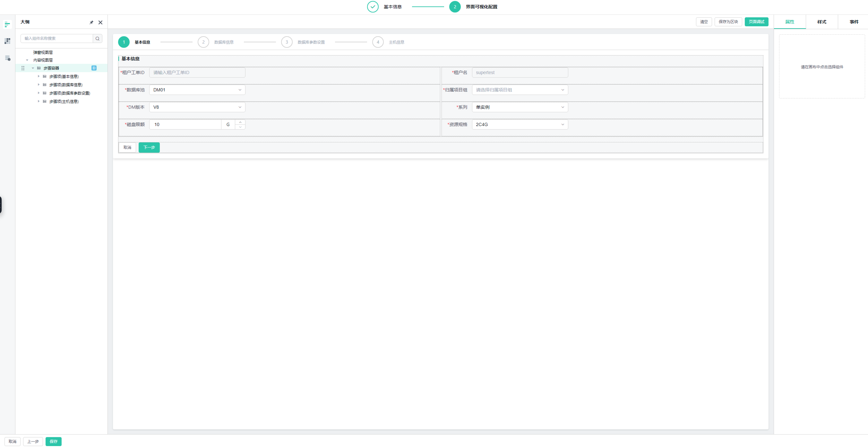Click the pin icon in 大纲 panel
Screen dimensions: 868x448
(x=91, y=22)
